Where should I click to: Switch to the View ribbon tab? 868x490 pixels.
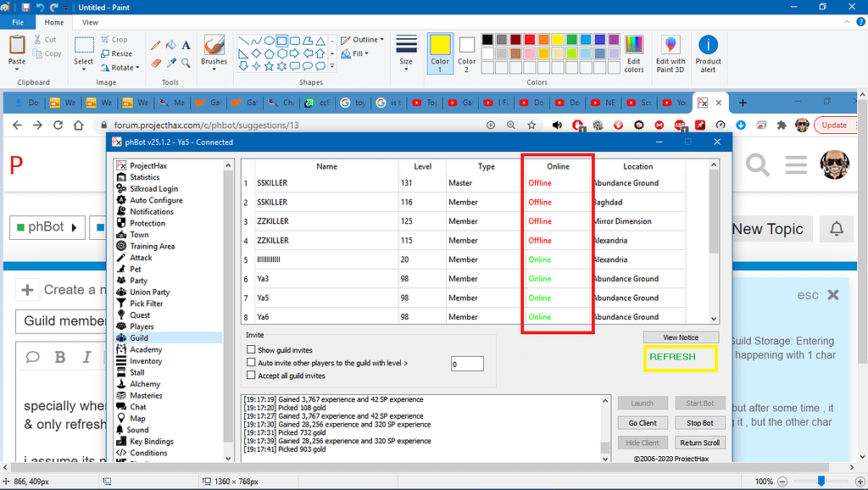click(x=90, y=22)
